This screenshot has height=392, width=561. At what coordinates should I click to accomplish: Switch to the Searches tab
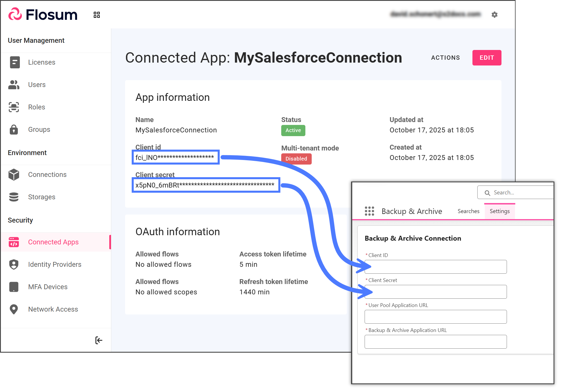468,211
